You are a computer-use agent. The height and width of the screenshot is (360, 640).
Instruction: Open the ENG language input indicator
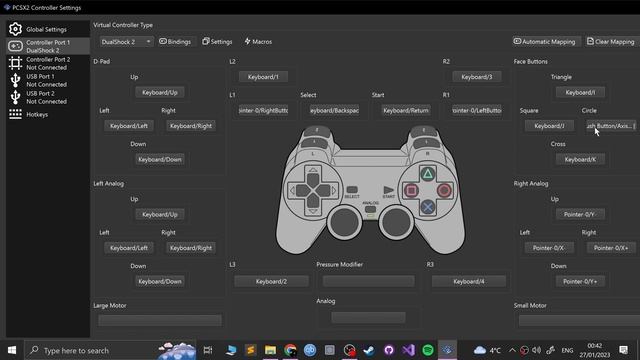click(567, 350)
